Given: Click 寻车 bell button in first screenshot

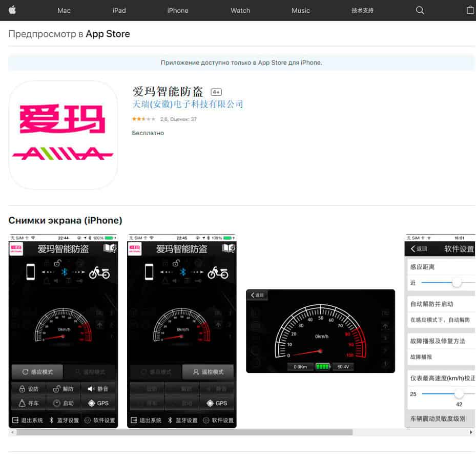Looking at the screenshot, I should (29, 403).
